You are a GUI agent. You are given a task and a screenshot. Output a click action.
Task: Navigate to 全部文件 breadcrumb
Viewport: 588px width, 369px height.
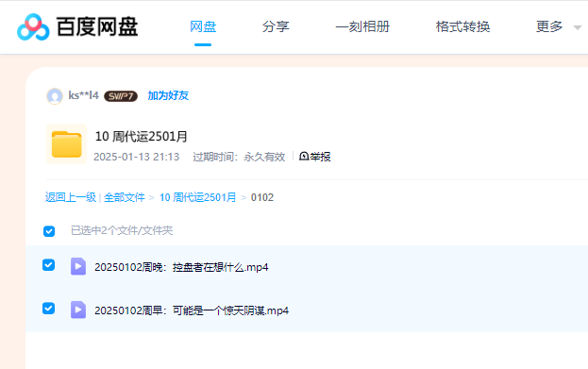point(125,197)
